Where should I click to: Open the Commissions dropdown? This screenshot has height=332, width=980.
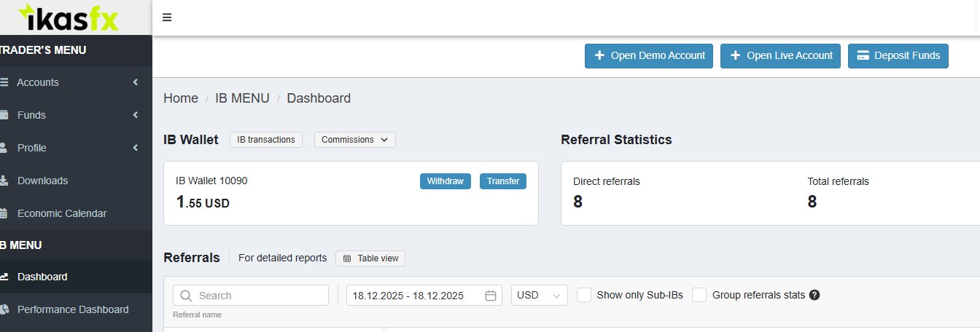[x=354, y=140]
